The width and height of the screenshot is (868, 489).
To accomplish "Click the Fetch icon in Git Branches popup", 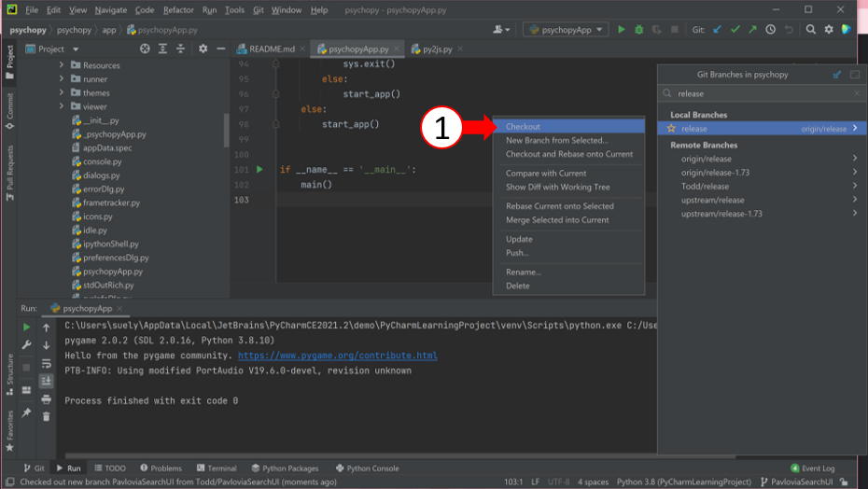I will tap(837, 75).
